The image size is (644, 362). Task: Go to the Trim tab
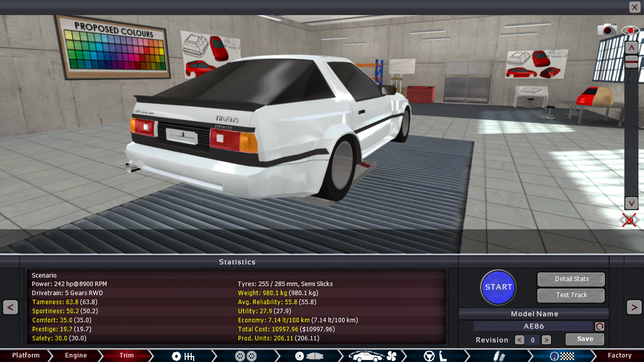click(x=127, y=355)
